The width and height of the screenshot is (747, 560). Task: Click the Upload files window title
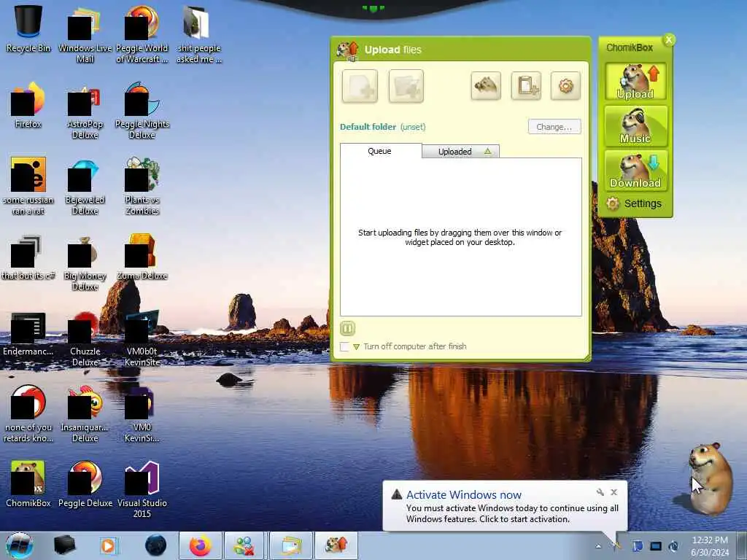(393, 50)
